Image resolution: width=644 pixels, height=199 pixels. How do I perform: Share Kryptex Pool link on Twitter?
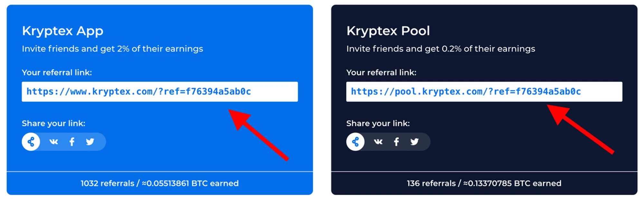click(415, 142)
